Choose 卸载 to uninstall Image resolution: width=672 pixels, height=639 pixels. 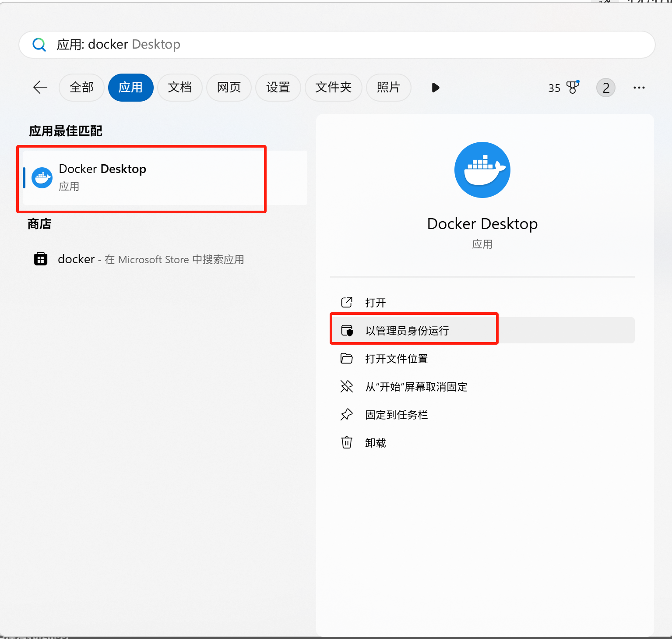(x=482, y=442)
